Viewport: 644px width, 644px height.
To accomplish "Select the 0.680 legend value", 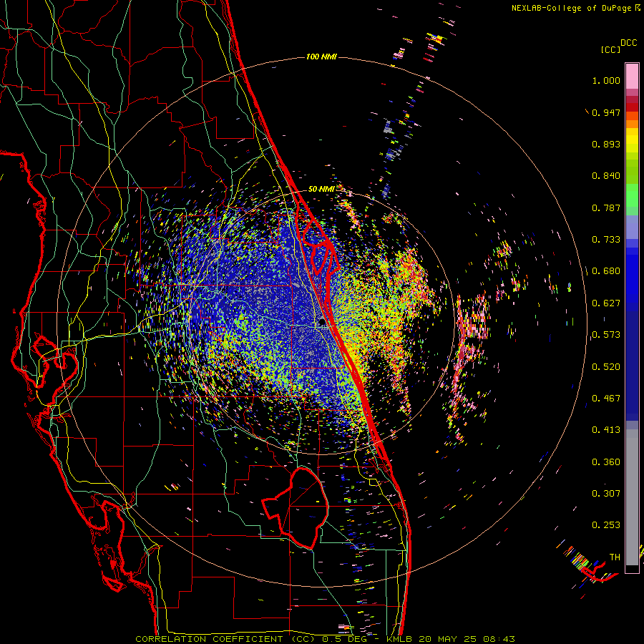I will pyautogui.click(x=606, y=271).
